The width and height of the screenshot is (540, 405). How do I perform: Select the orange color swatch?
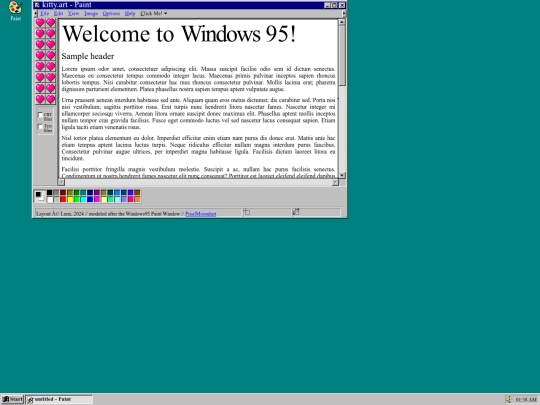click(x=137, y=199)
